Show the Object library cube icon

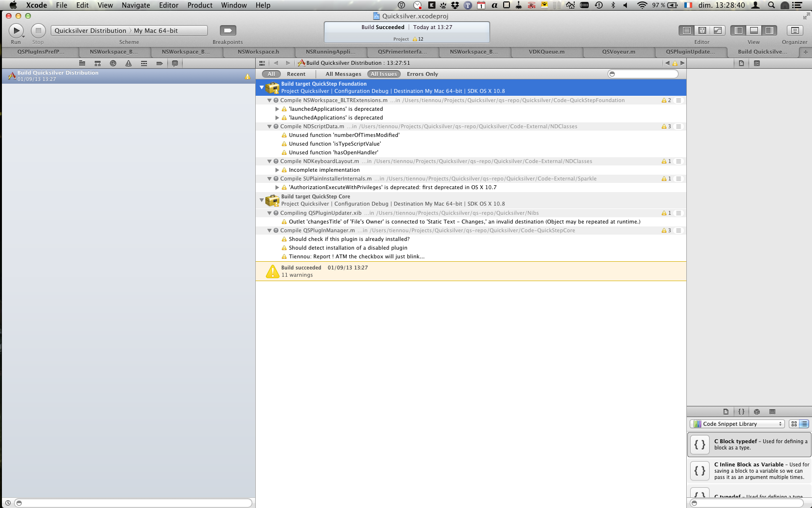pyautogui.click(x=757, y=412)
